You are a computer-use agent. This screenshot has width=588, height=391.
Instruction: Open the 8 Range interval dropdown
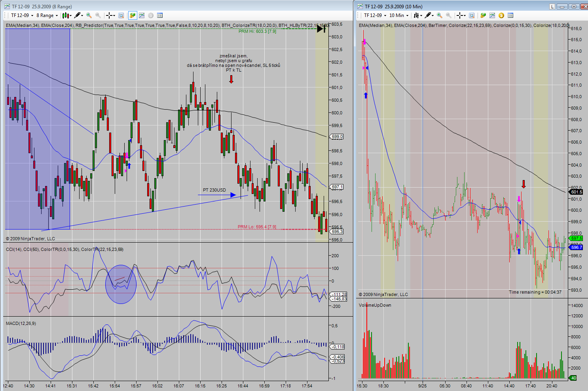click(47, 15)
